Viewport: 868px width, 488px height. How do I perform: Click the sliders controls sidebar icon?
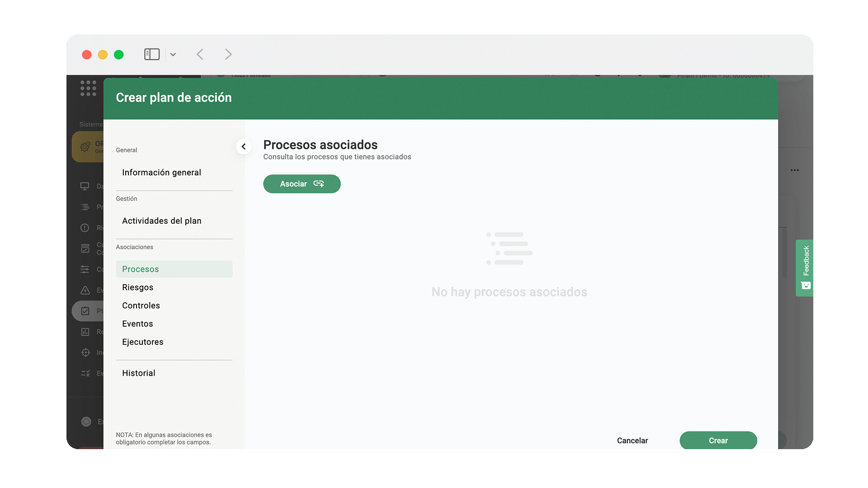coord(85,269)
